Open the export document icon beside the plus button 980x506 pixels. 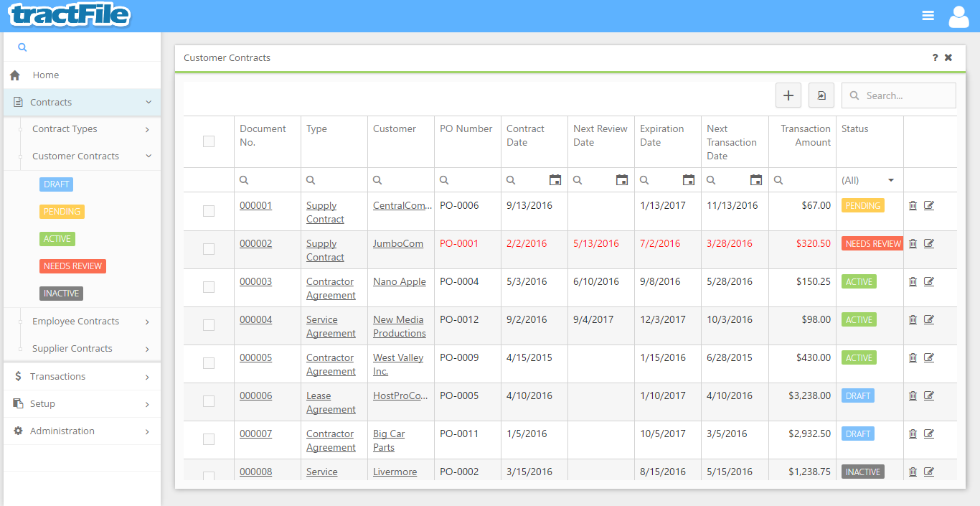click(821, 95)
